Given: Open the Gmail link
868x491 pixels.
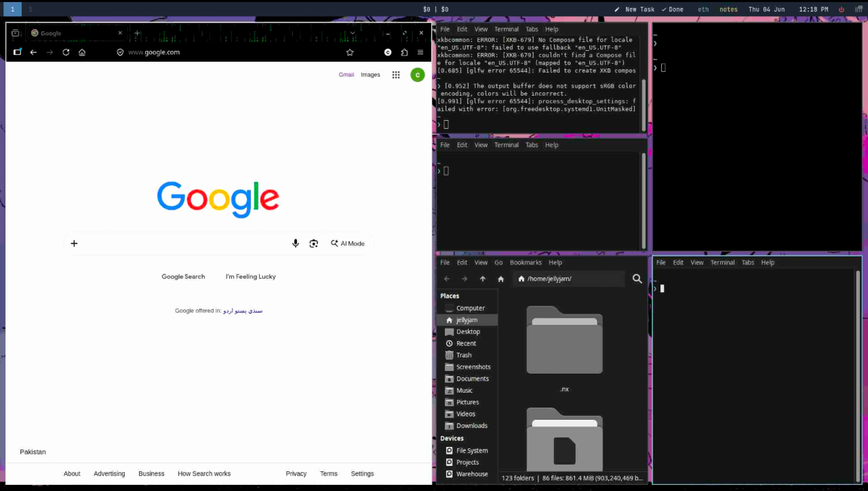Looking at the screenshot, I should tap(346, 75).
